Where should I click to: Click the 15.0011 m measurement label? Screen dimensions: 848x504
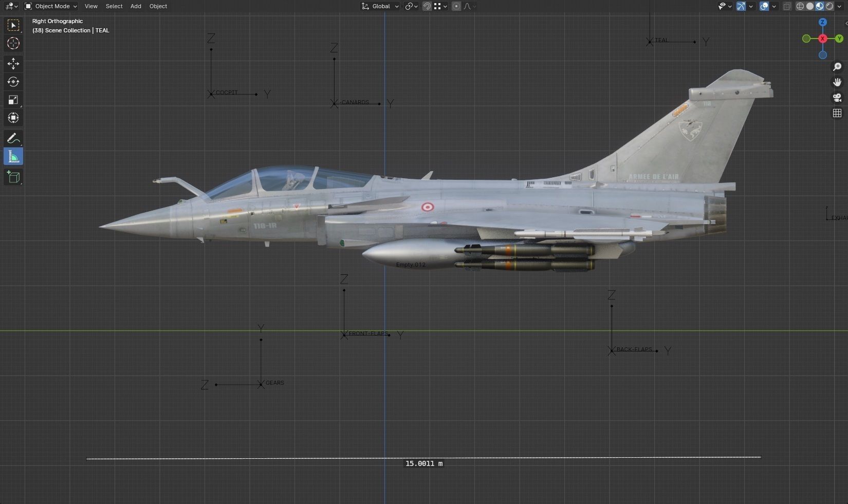[424, 463]
